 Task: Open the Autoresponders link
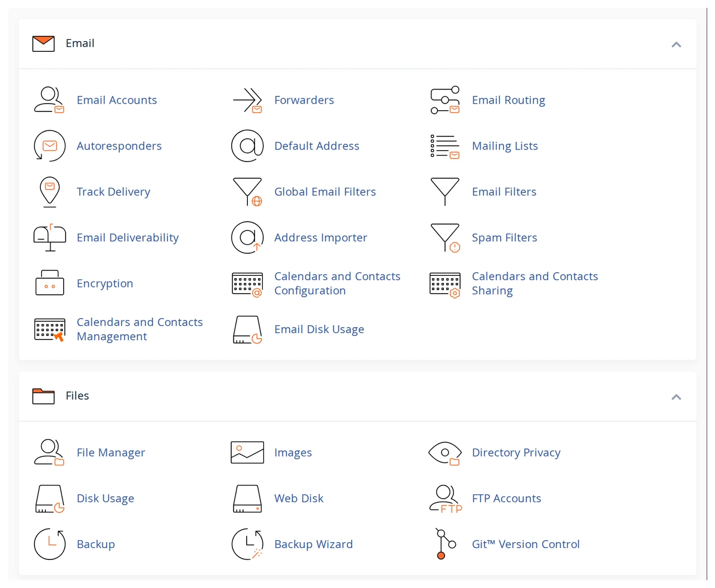point(119,146)
